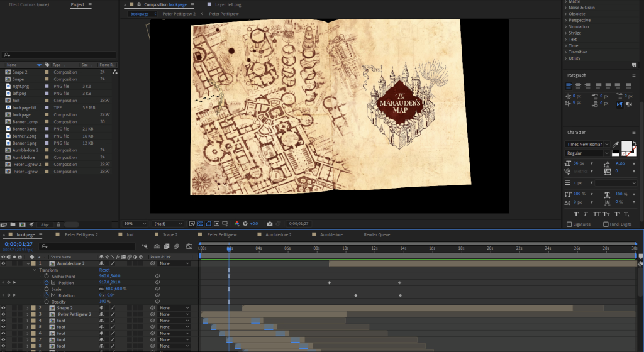The width and height of the screenshot is (644, 352).
Task: Click the Delete trash icon in Project panel
Action: pos(58,224)
